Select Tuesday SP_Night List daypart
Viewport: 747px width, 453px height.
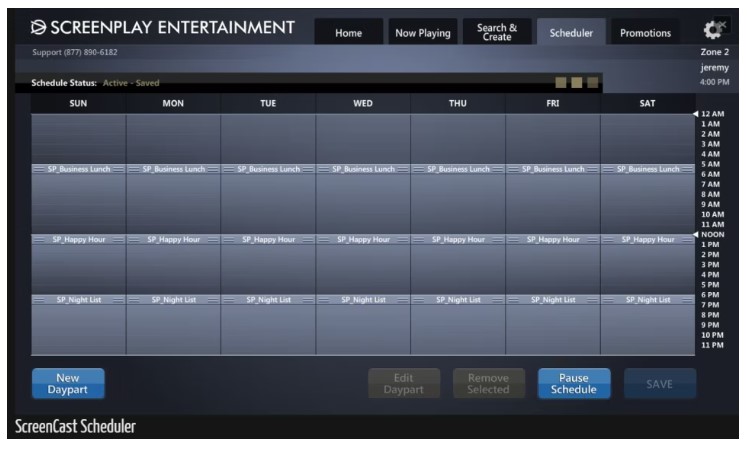[x=268, y=300]
